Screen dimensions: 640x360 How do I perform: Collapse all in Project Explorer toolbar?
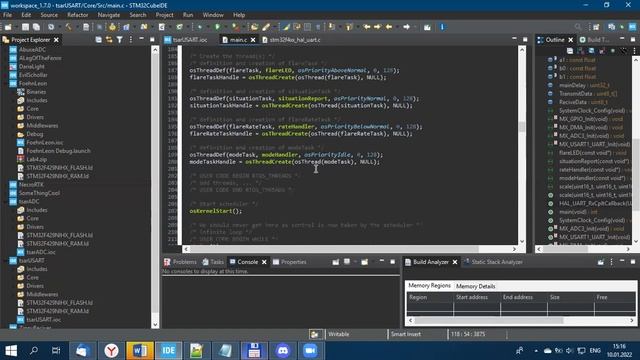(98, 40)
